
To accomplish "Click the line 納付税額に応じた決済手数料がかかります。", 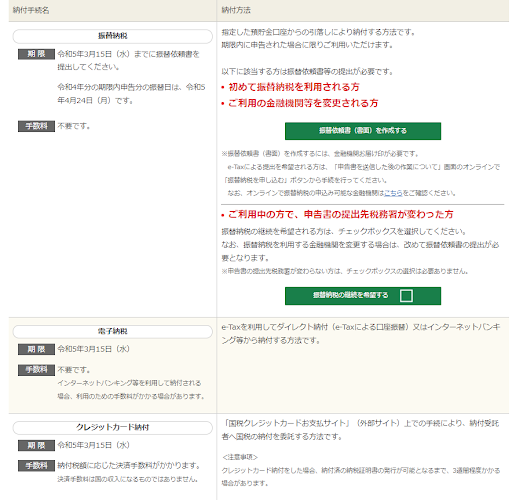I will pos(129,466).
